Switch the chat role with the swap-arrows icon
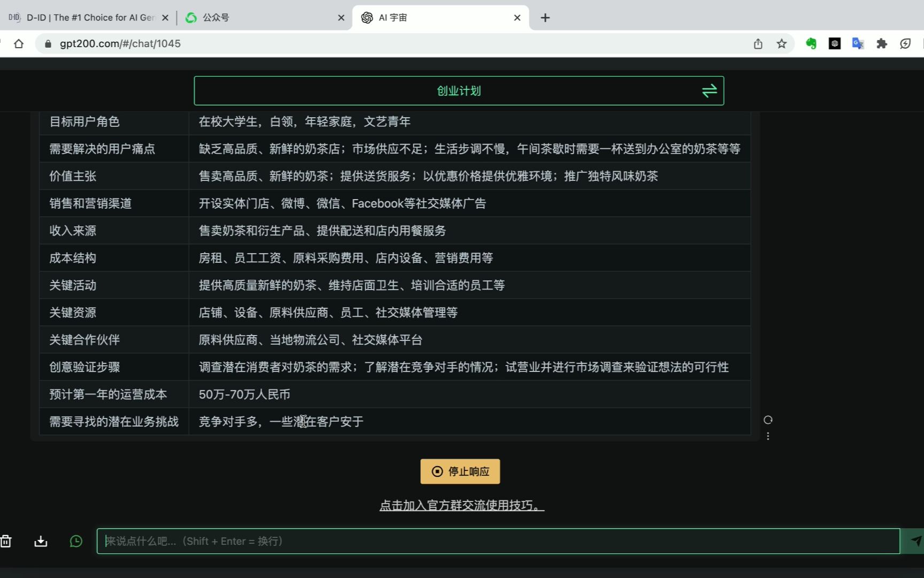Viewport: 924px width, 578px height. tap(710, 91)
